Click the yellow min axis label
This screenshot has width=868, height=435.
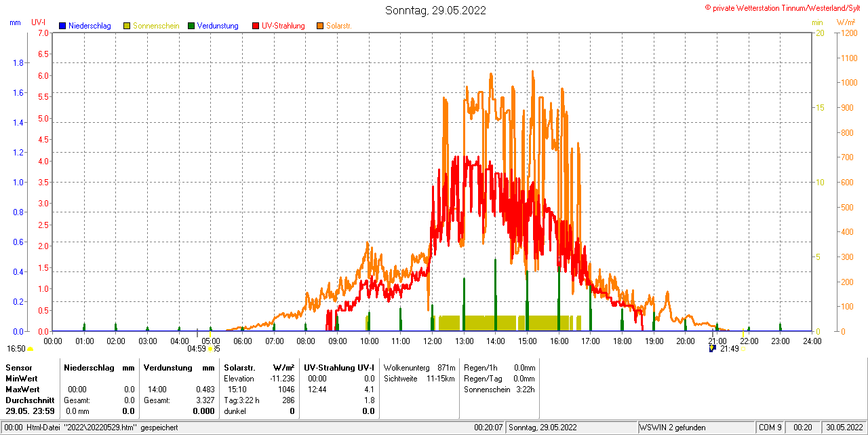817,23
